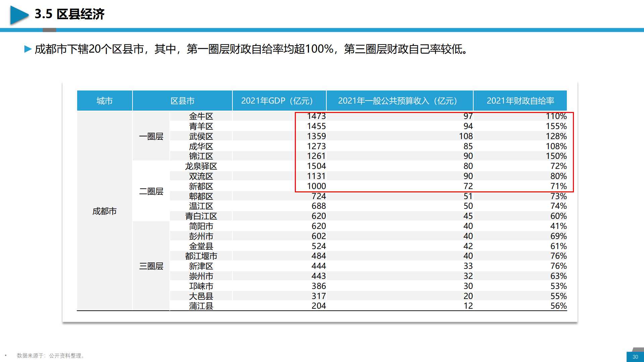This screenshot has width=644, height=362.
Task: Click the 邛崃市 row name
Action: 201,286
